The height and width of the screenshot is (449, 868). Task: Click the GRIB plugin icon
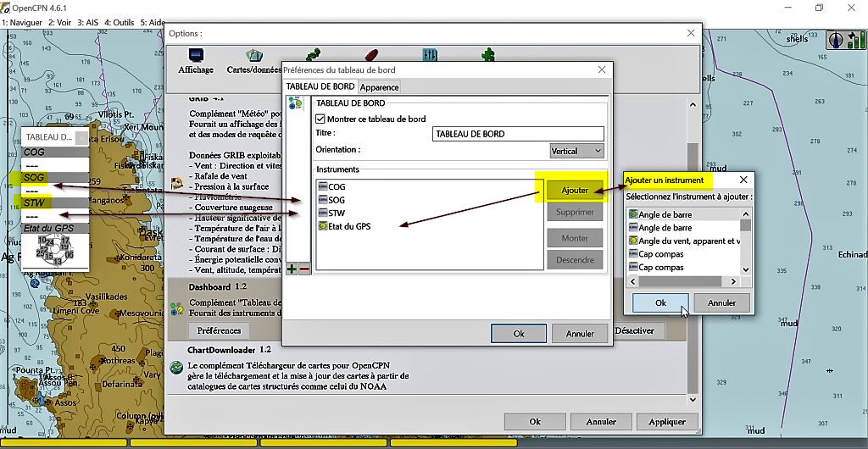176,184
